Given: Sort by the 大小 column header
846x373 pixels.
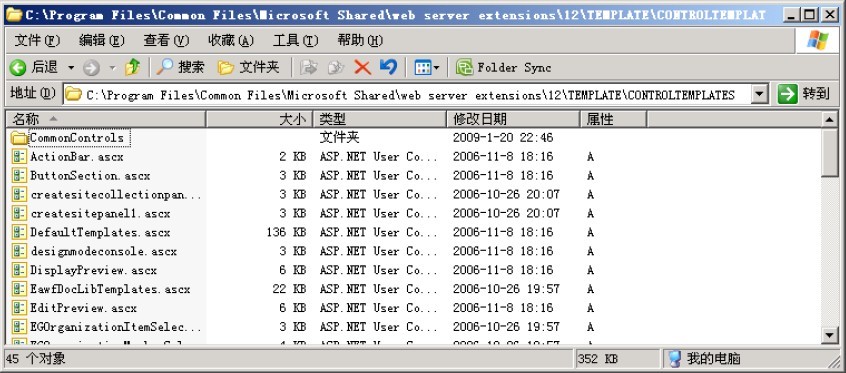Looking at the screenshot, I should (260, 119).
